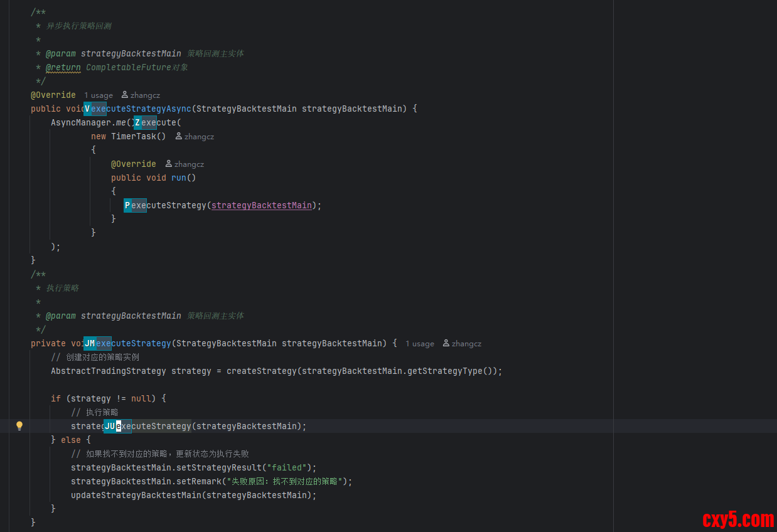Screen dimensions: 777x532
Task: Click the updateStrategyBacktestMain method call
Action: pyautogui.click(x=136, y=496)
